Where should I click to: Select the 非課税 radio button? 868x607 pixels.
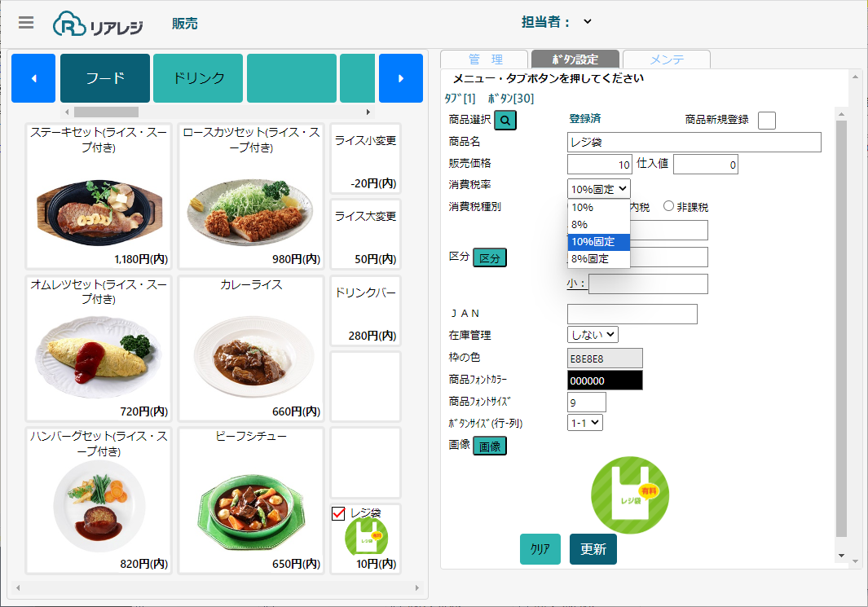669,207
